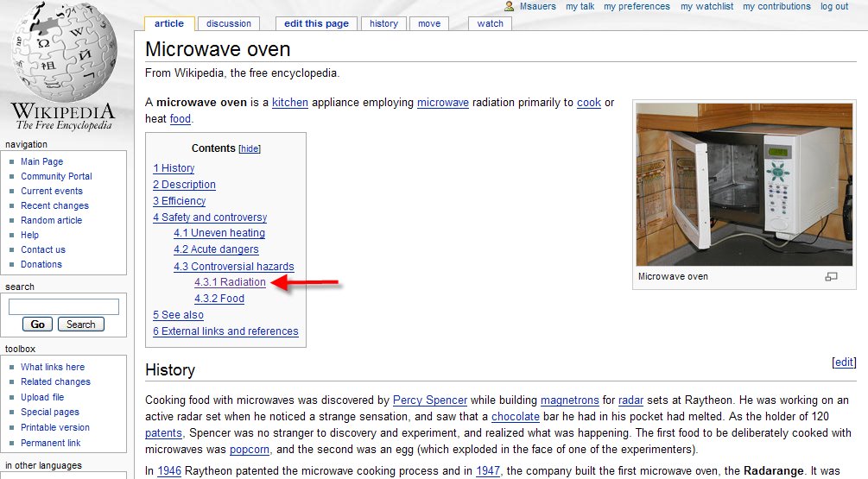Open the edit this page tab
This screenshot has height=479, width=868.
point(316,23)
